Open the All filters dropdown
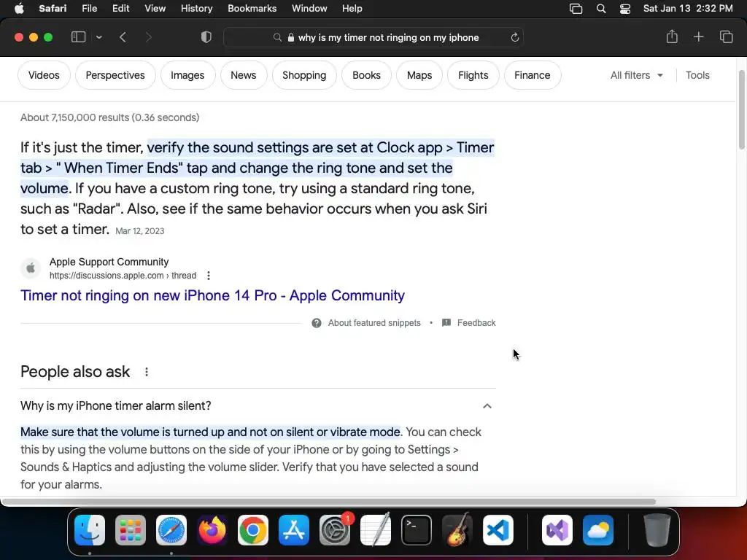Viewport: 747px width, 560px height. (x=636, y=75)
